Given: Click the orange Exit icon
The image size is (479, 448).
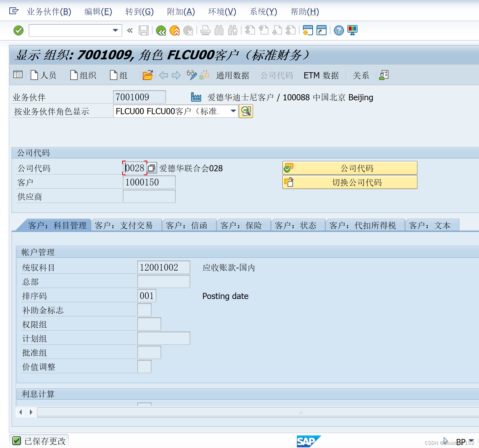Looking at the screenshot, I should [174, 31].
